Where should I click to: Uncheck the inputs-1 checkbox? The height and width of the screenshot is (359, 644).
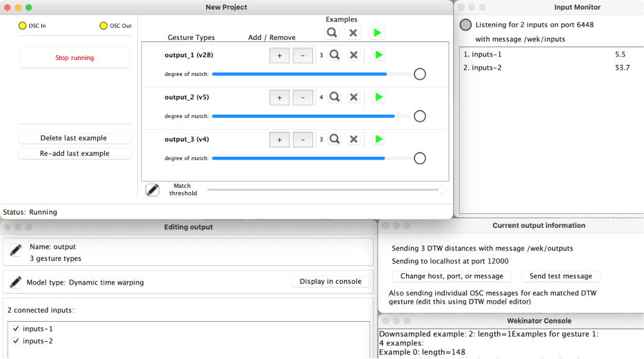(x=17, y=329)
